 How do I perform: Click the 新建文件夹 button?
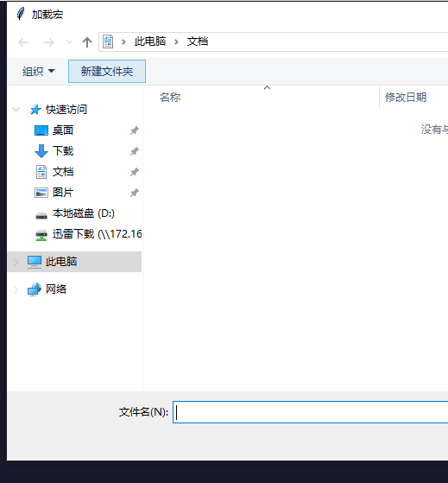107,72
